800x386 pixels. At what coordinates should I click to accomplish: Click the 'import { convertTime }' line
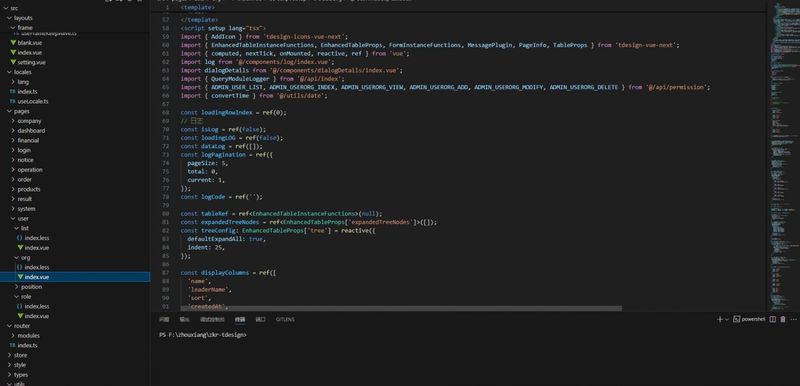pos(254,96)
